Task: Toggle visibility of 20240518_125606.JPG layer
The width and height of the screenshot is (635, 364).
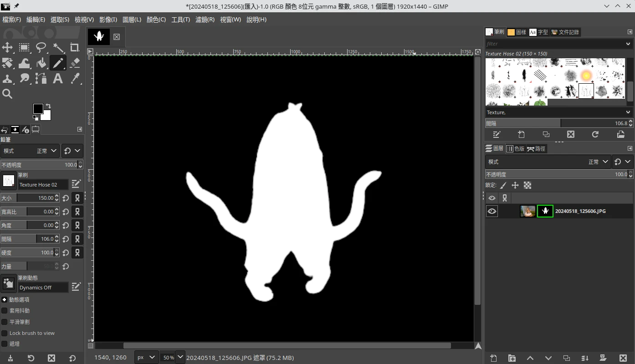Action: click(492, 211)
